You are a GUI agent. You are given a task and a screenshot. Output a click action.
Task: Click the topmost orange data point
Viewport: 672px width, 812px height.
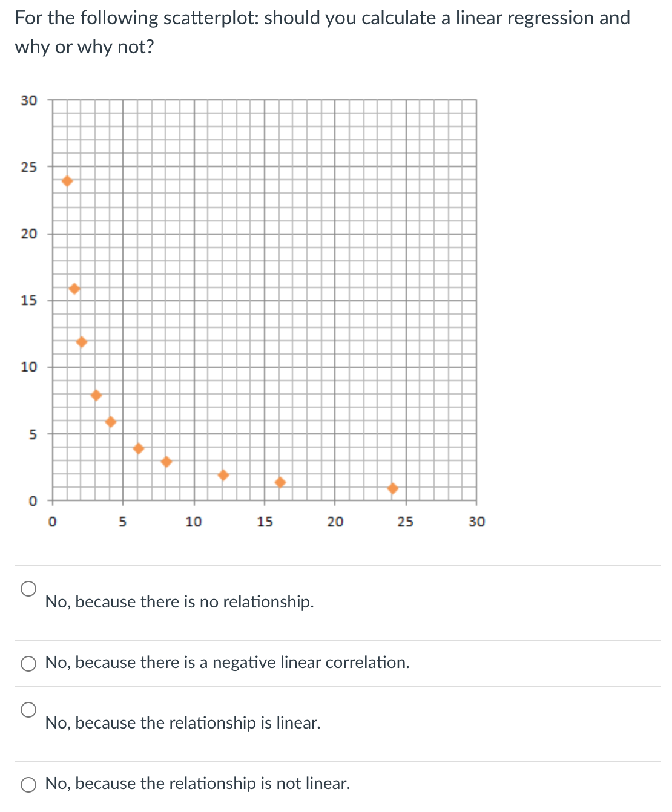tap(67, 180)
